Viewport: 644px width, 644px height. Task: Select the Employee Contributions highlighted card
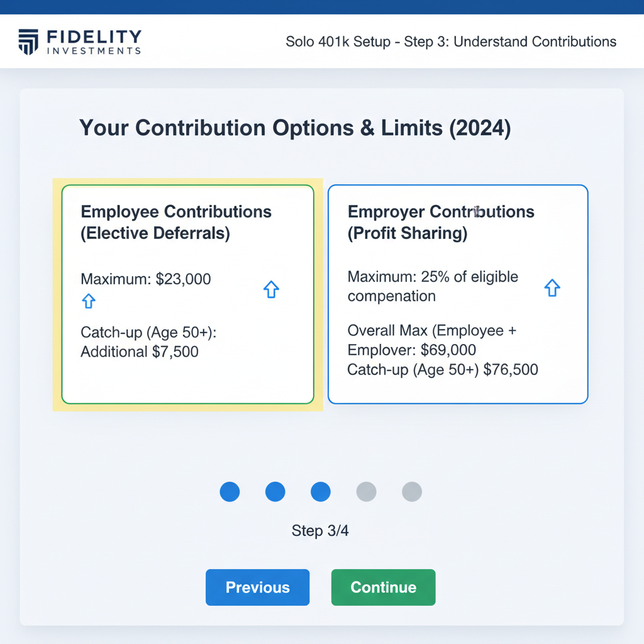click(x=187, y=294)
